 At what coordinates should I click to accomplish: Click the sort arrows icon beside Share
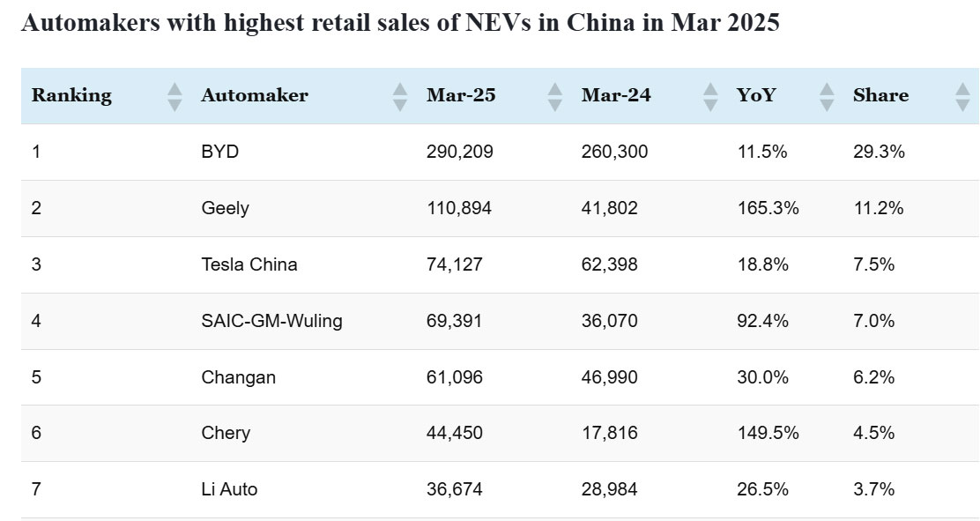962,96
